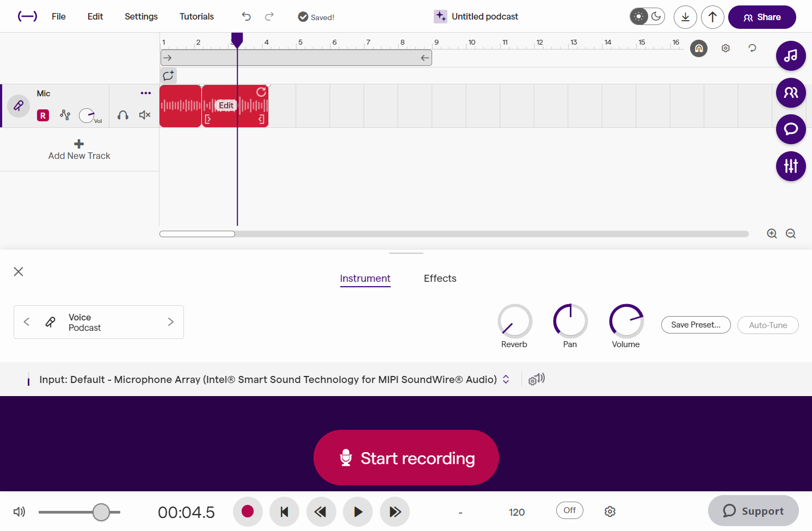Open the Settings menu
The image size is (812, 531).
click(141, 16)
